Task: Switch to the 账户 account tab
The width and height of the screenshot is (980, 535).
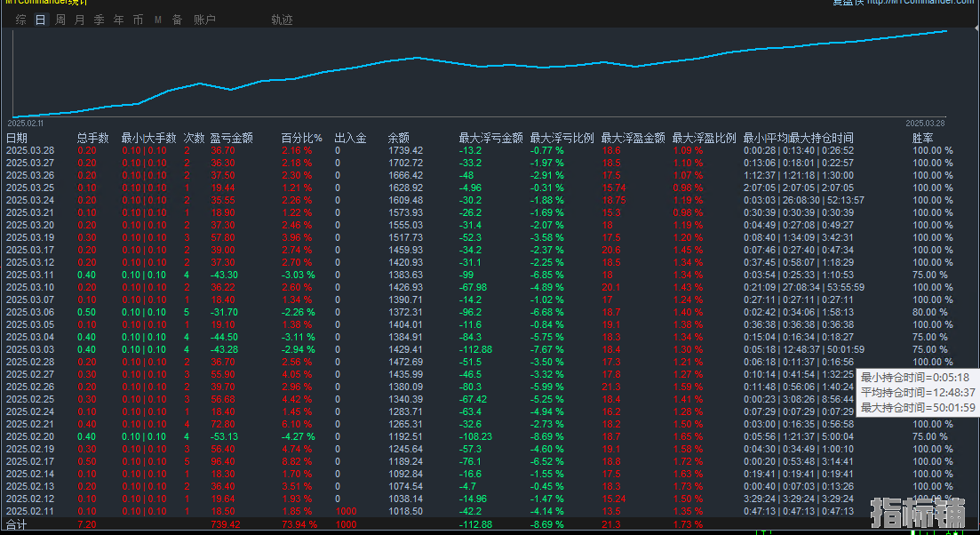Action: tap(204, 20)
